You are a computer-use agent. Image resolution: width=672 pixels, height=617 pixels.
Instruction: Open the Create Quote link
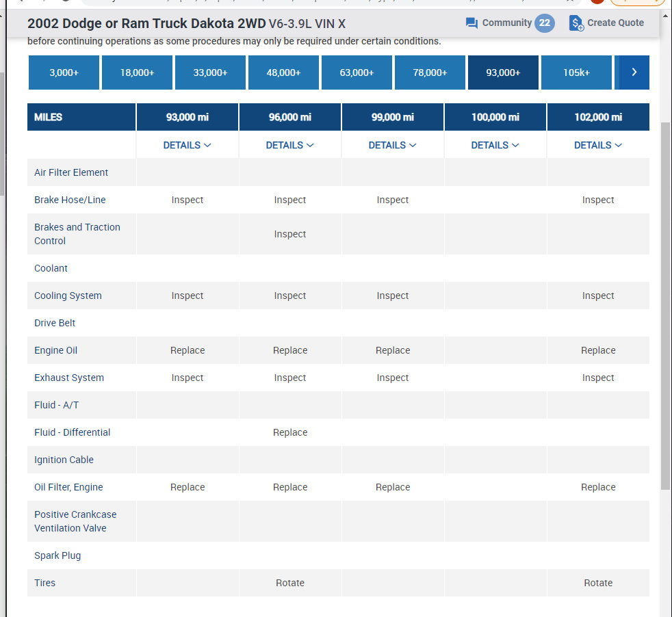coord(615,23)
